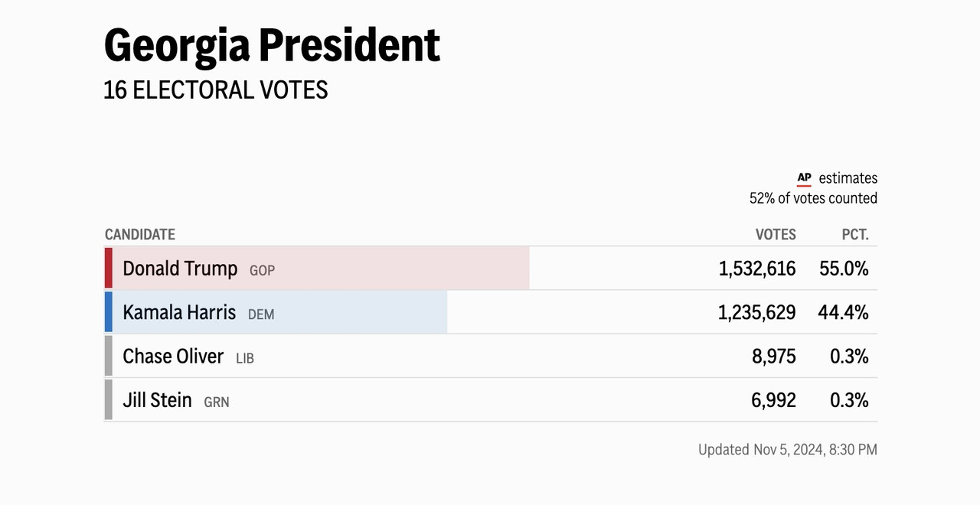The height and width of the screenshot is (505, 980).
Task: Click the Georgia President headline
Action: tap(272, 47)
